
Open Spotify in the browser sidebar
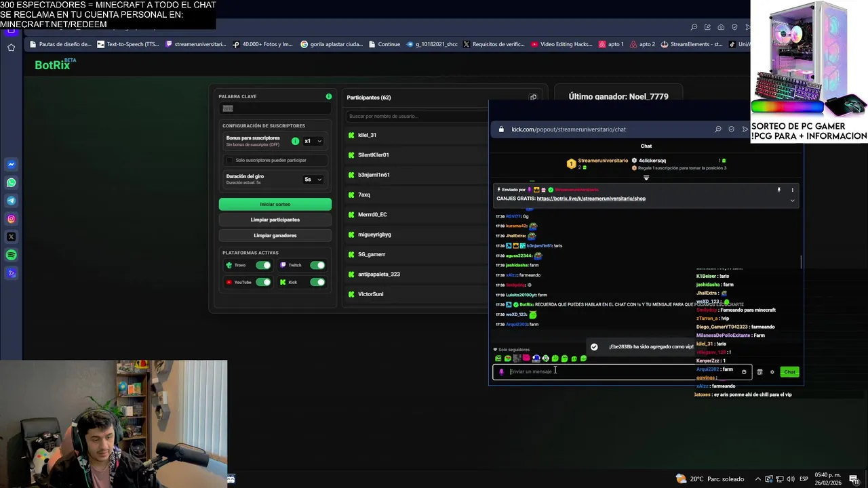11,256
